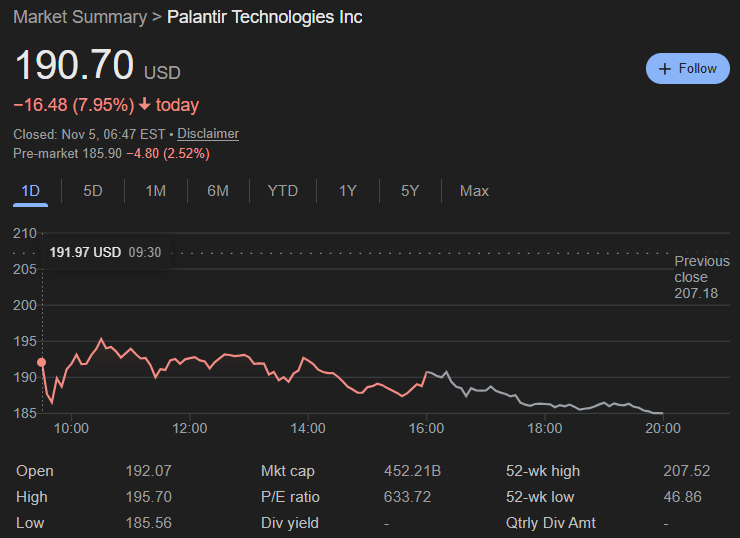740x538 pixels.
Task: Switch to the 5D chart tab
Action: (x=93, y=190)
